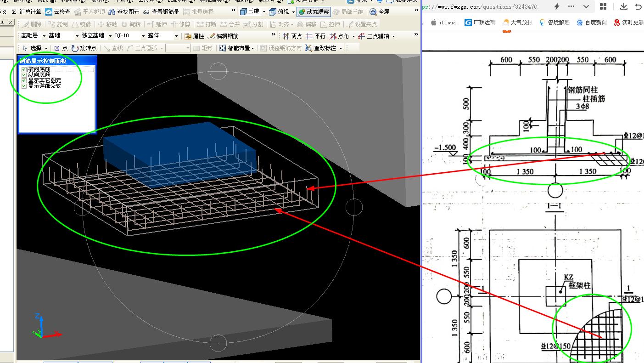Image resolution: width=644 pixels, height=363 pixels.
Task: Click browser apps grid icon
Action: (x=603, y=6)
